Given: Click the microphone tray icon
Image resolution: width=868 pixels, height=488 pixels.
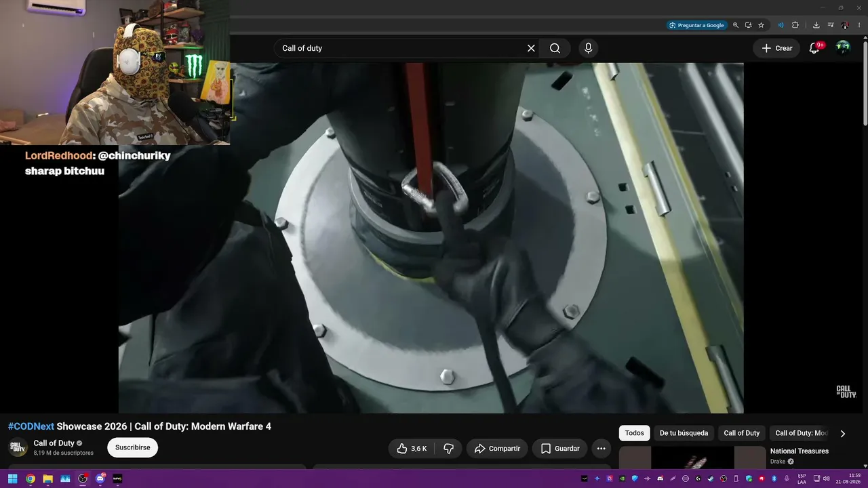Looking at the screenshot, I should coord(787,479).
